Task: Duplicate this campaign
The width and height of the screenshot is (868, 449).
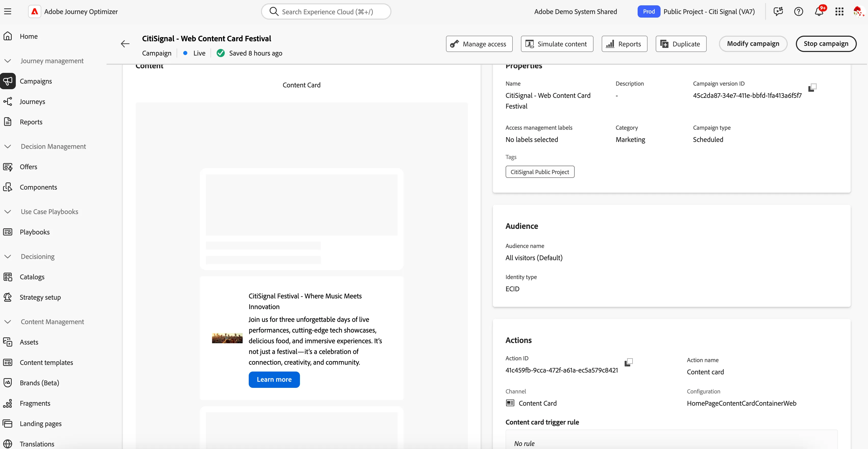Action: coord(681,44)
